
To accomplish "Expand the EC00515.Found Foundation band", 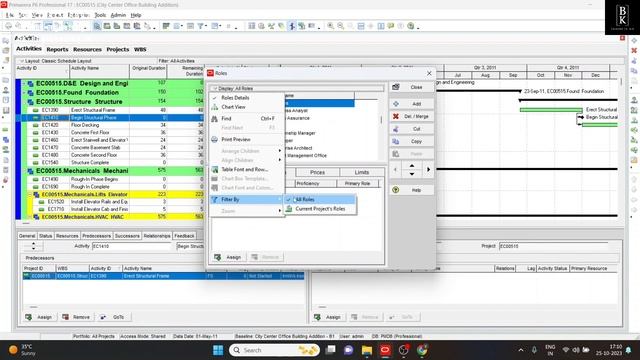I will (24, 93).
